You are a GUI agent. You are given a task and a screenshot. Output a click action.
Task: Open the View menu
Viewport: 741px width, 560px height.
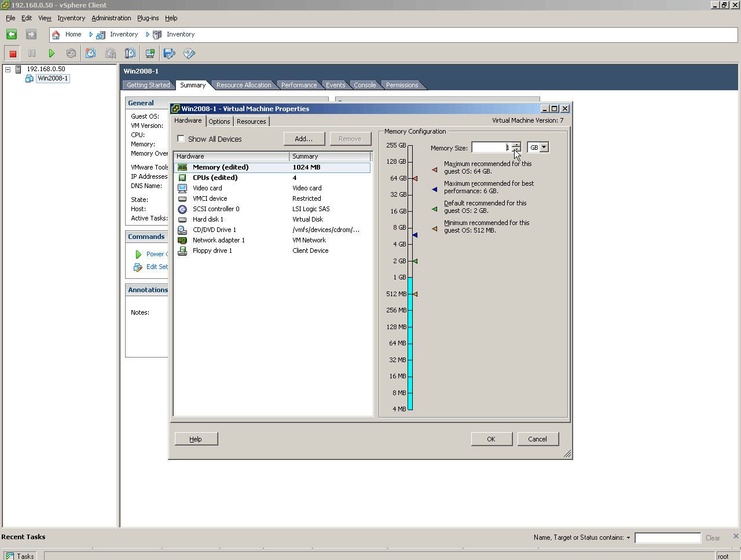[45, 18]
